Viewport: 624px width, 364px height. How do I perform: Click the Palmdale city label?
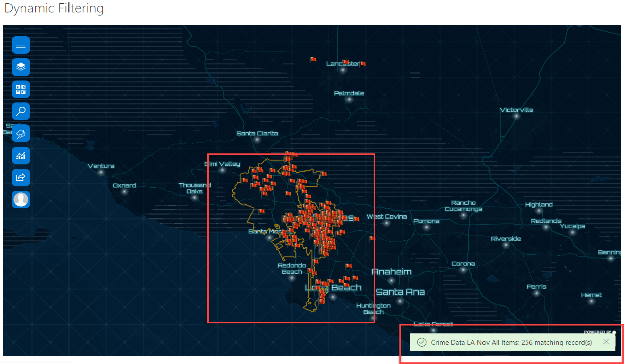[349, 93]
